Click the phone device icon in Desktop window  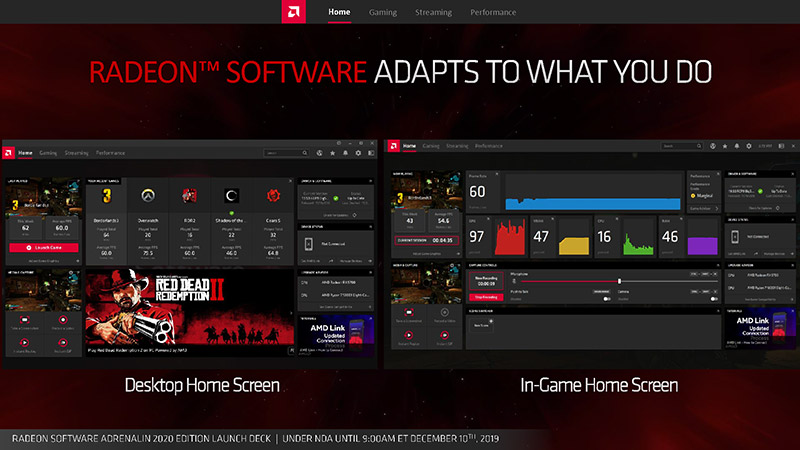click(x=309, y=244)
